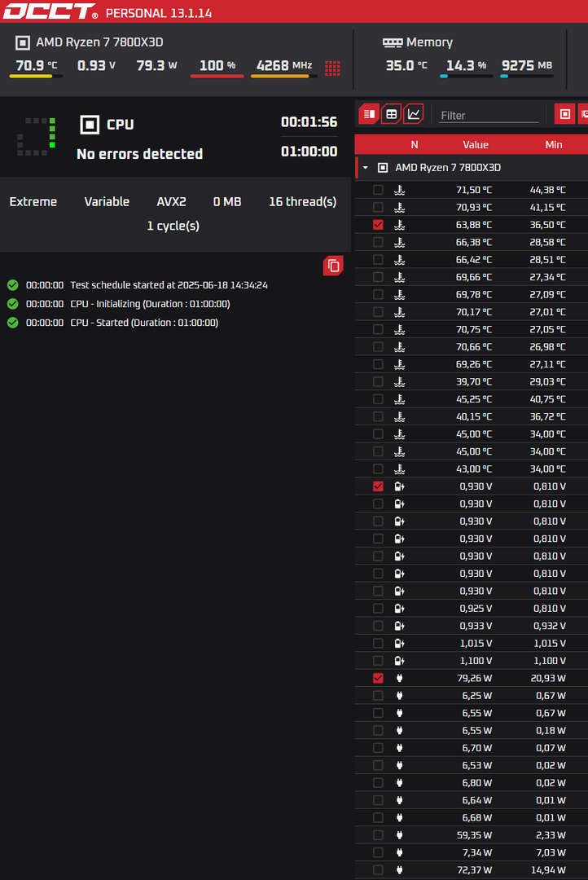This screenshot has height=880, width=588.
Task: Click the 44,38 °C minimum value cell
Action: pos(548,190)
